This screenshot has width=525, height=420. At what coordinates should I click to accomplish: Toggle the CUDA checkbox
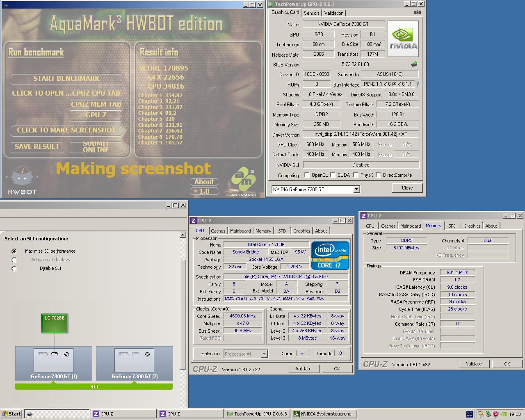pos(333,175)
